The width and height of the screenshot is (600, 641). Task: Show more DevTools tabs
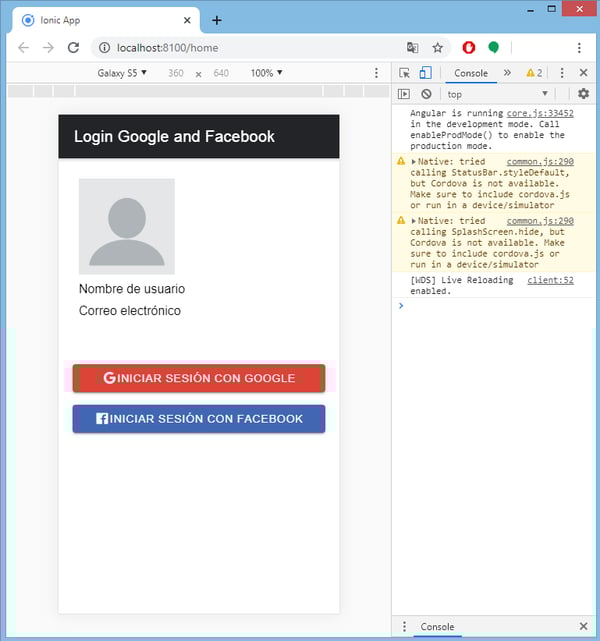point(507,73)
